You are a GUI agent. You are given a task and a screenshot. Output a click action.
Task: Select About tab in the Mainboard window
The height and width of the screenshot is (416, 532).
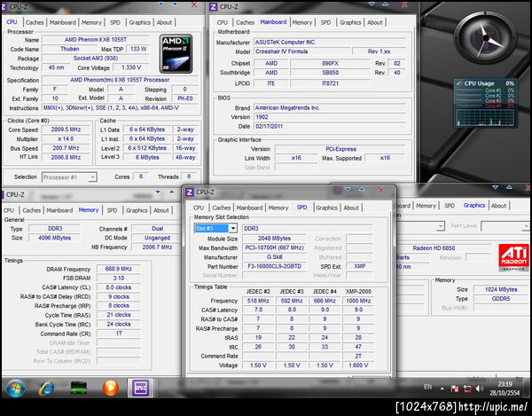coord(375,22)
